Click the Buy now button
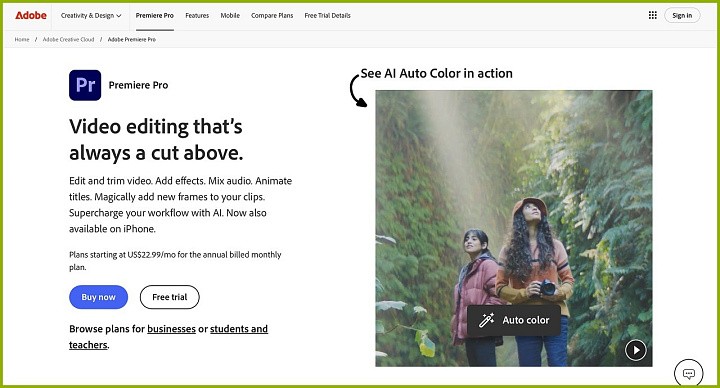This screenshot has height=388, width=720. coord(98,297)
